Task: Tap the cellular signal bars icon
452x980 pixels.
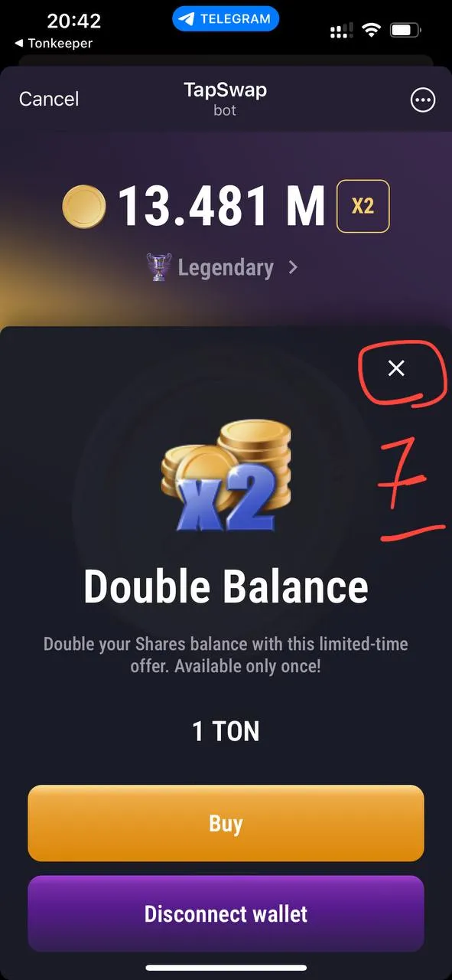Action: click(341, 31)
